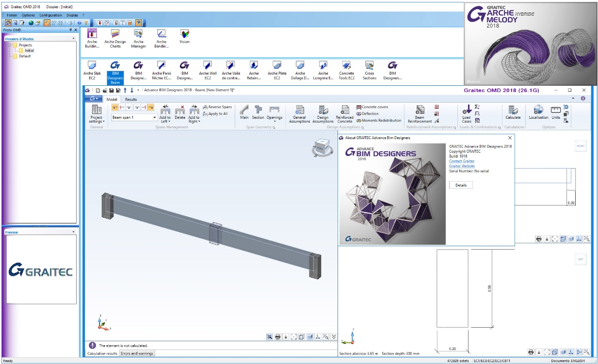Open Arche Design Charts module
598x364 pixels.
[x=115, y=38]
